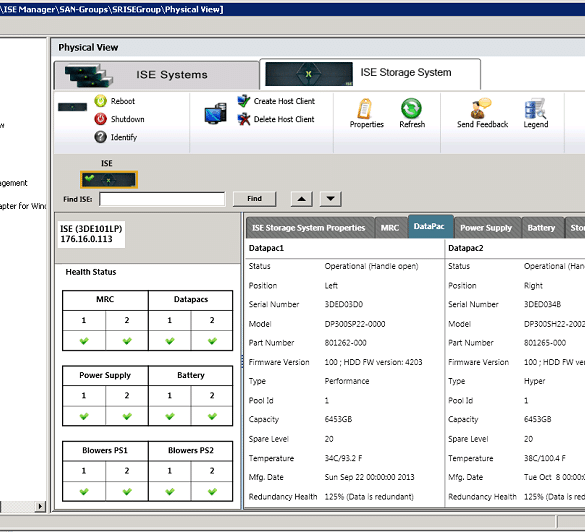585x532 pixels.
Task: Click Datapacs 2 health check mark
Action: click(x=212, y=341)
